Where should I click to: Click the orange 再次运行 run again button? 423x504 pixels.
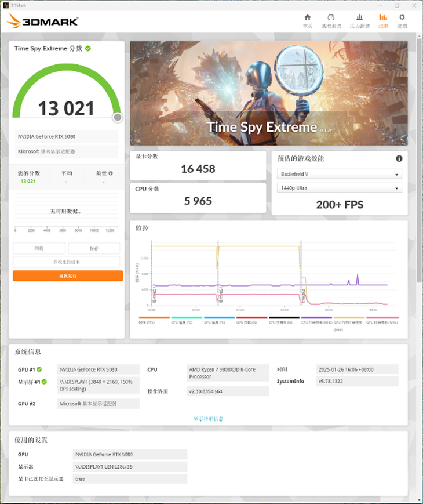point(68,276)
